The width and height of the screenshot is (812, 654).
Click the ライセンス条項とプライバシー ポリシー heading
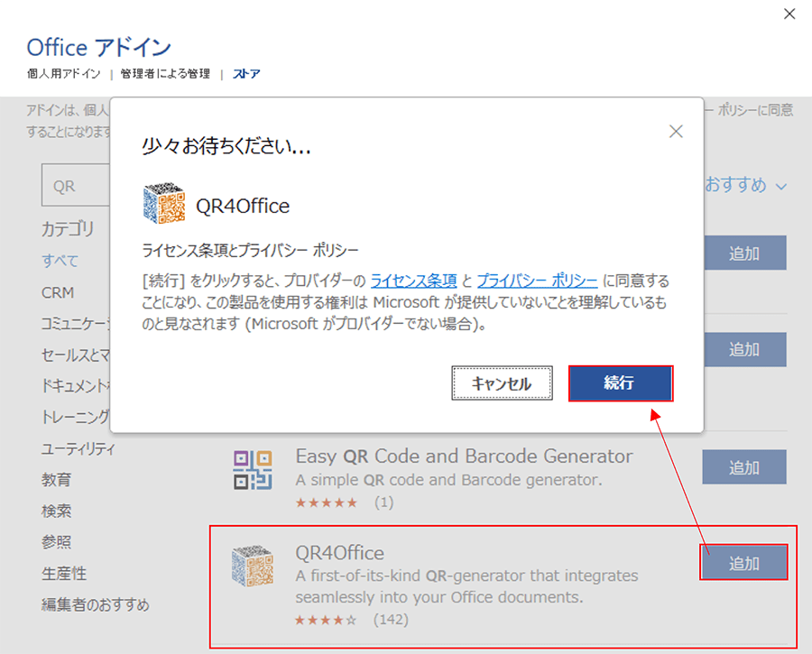(250, 251)
